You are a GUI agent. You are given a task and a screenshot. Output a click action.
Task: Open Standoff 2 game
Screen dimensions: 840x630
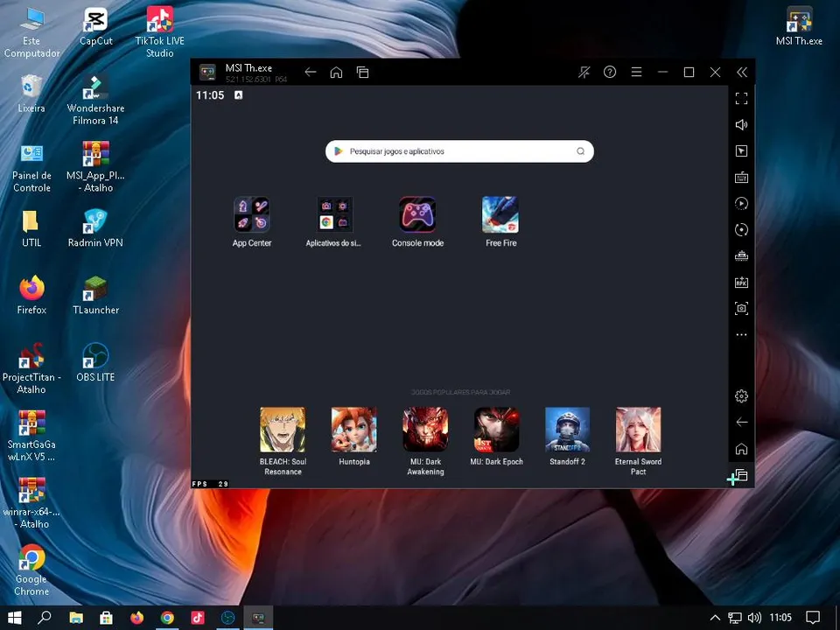(567, 430)
